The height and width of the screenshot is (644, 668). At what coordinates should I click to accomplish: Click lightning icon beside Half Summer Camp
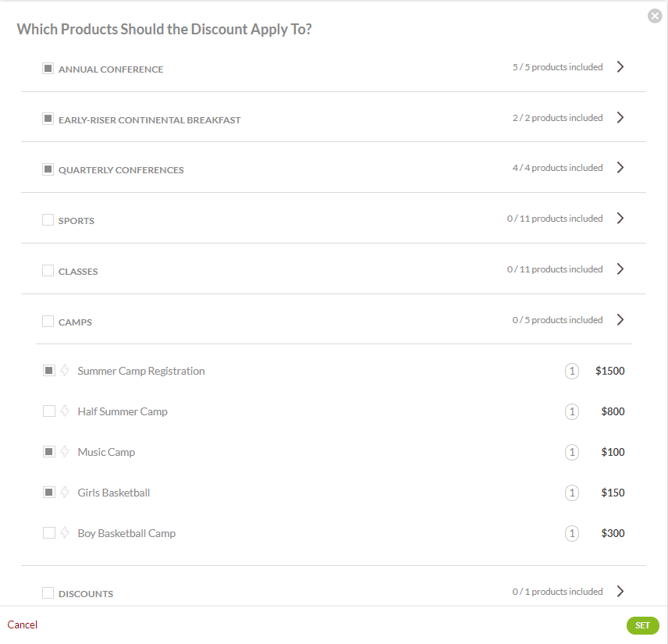coord(66,411)
